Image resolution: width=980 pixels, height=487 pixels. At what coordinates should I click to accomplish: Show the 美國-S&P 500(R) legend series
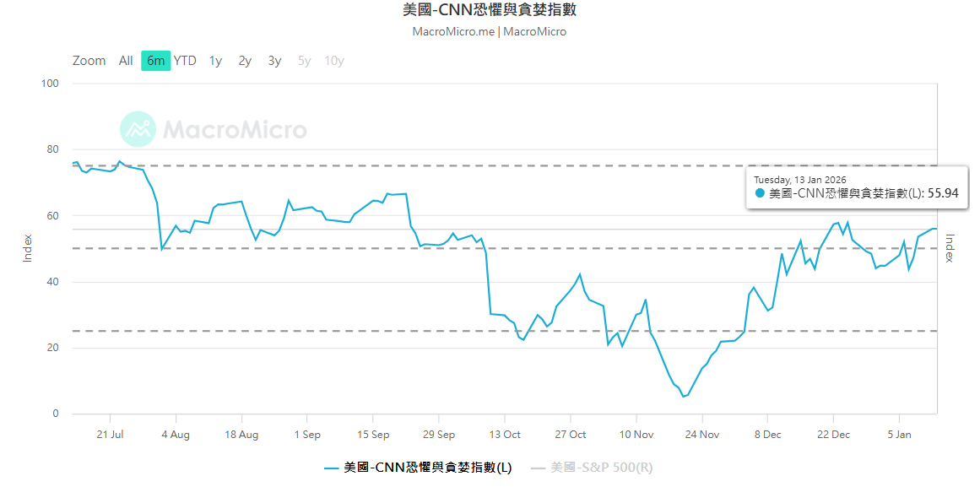[x=592, y=468]
